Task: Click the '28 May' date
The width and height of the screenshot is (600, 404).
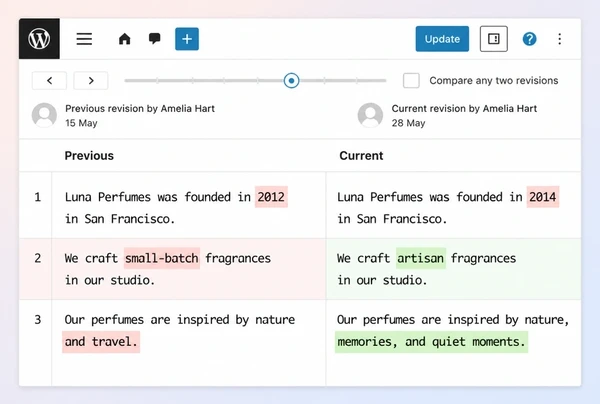Action: click(408, 123)
